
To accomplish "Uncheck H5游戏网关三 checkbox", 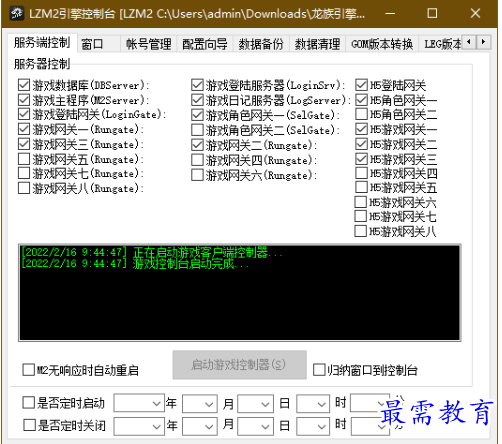I will (x=361, y=159).
